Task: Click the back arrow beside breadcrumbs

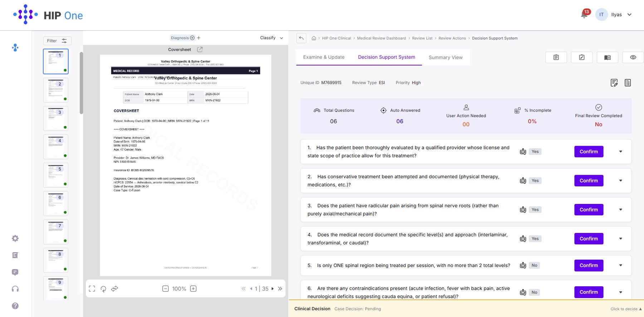Action: [301, 38]
